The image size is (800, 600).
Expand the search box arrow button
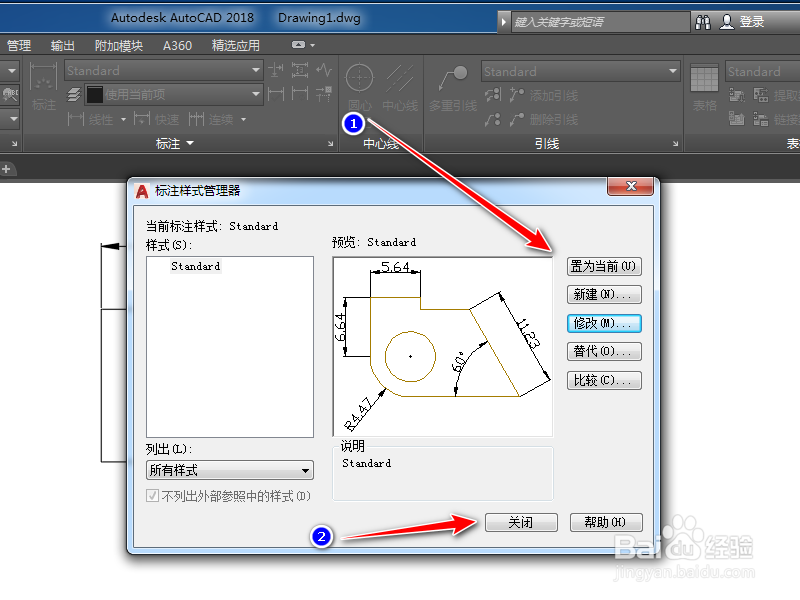click(x=504, y=22)
